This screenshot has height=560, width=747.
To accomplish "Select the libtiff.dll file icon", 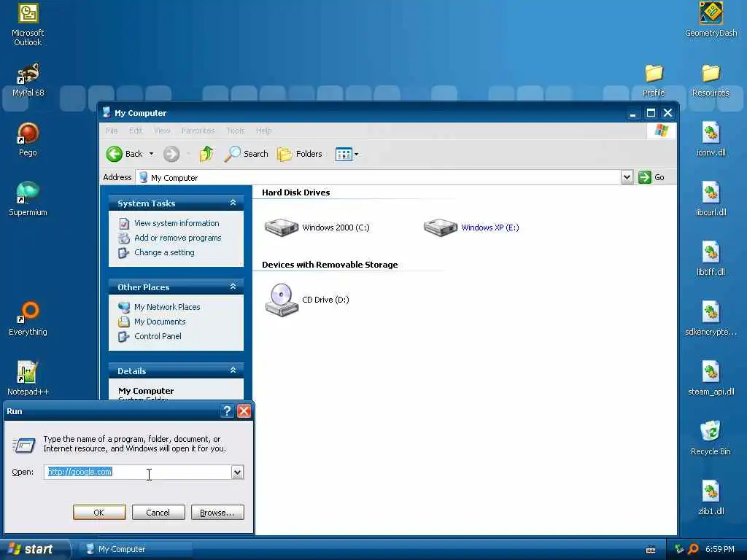I will (x=711, y=259).
